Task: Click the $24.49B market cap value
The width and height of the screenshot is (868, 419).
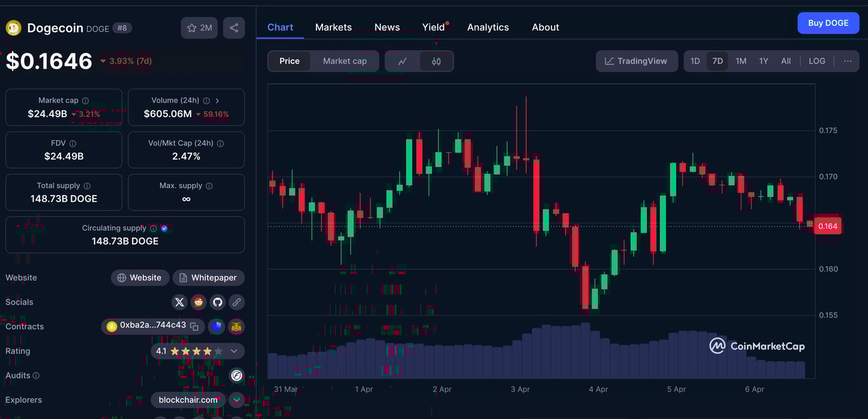Action: click(47, 114)
